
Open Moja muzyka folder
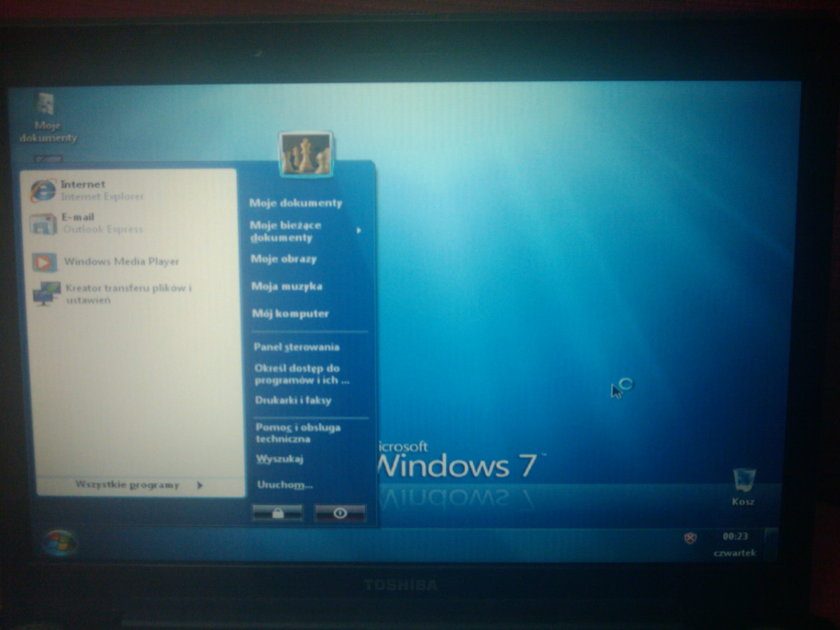[x=287, y=286]
